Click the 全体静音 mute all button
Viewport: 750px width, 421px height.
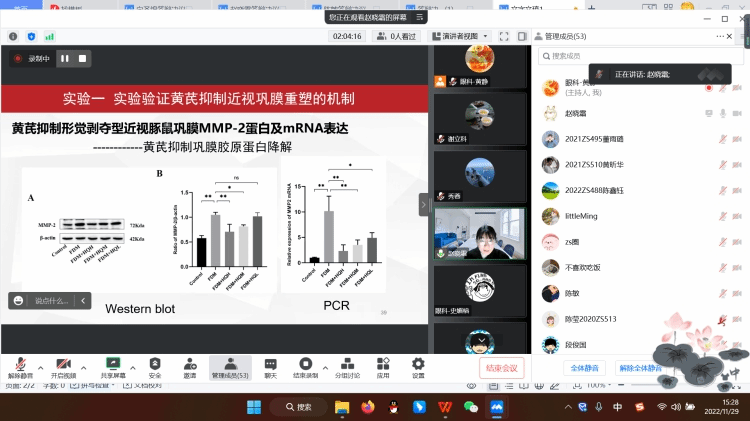tap(585, 368)
